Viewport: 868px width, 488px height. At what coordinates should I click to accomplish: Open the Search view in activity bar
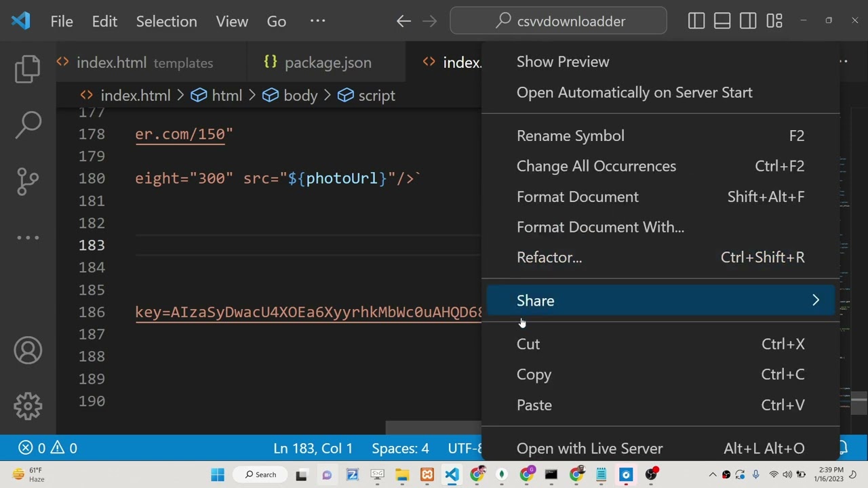[x=28, y=125]
